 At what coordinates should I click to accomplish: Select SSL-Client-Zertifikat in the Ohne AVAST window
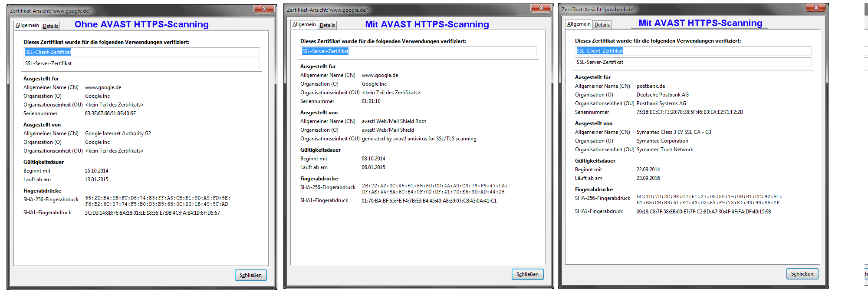[x=141, y=52]
